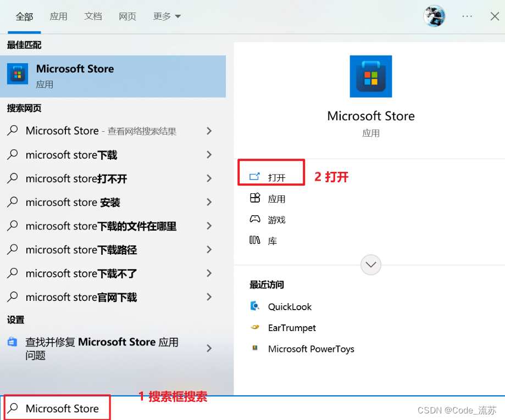Expand arrow for 'microsoft store打不开' suggestion
This screenshot has width=505, height=420.
pyautogui.click(x=209, y=178)
